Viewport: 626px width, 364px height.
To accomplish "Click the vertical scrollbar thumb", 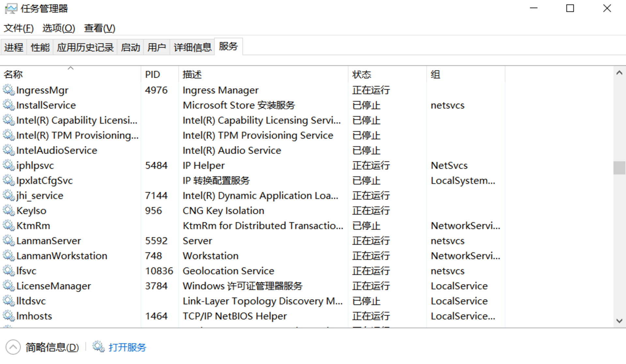I will point(619,168).
